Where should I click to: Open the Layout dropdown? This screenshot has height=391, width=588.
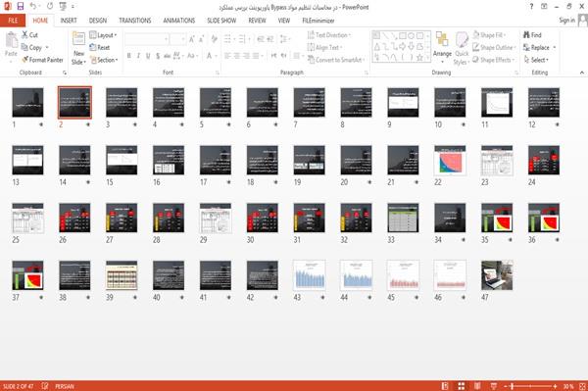[103, 35]
